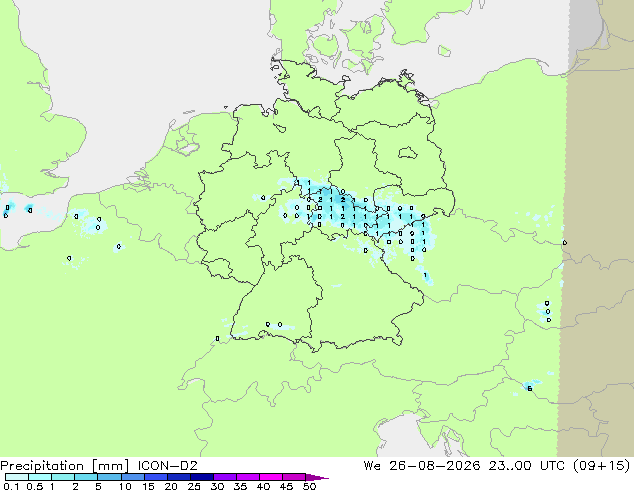Click the 0.1–0.5 mm legend color swatch
The height and width of the screenshot is (490, 634).
pyautogui.click(x=17, y=477)
